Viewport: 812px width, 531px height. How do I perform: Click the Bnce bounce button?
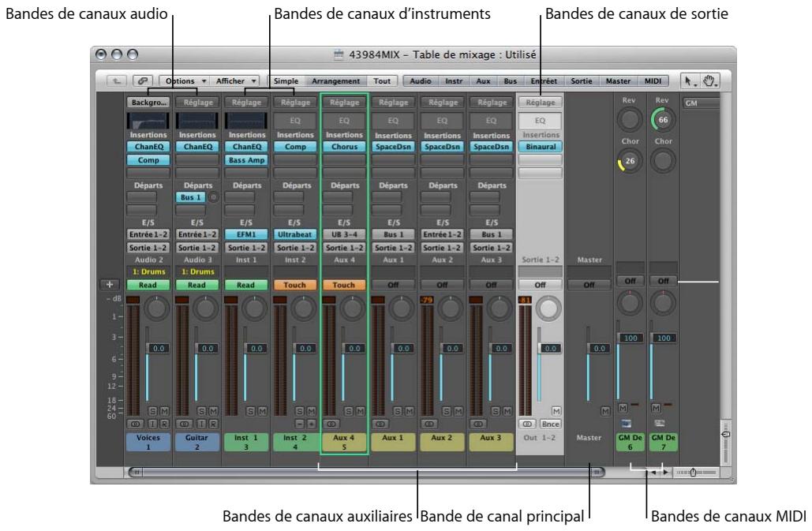550,424
